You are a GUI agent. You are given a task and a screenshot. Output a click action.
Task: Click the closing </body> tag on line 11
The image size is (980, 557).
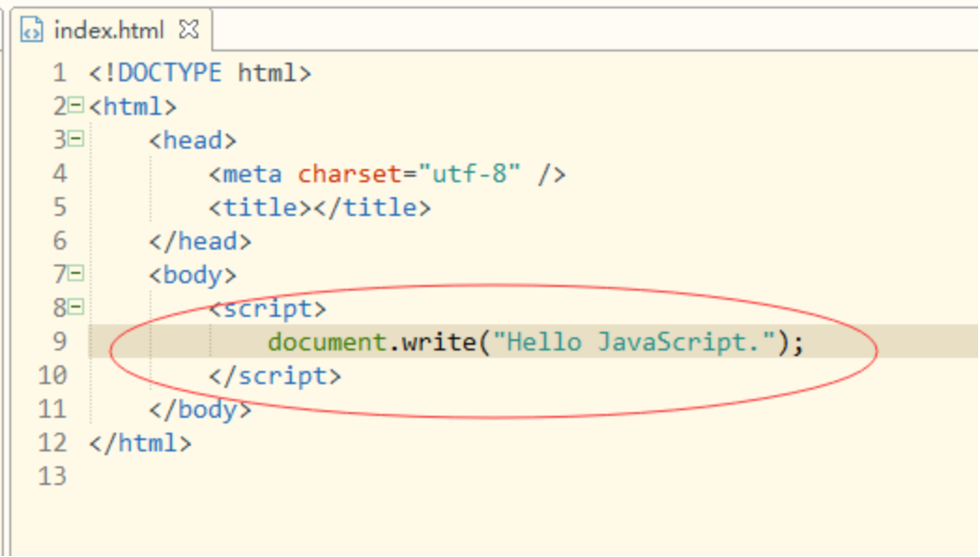(x=200, y=410)
